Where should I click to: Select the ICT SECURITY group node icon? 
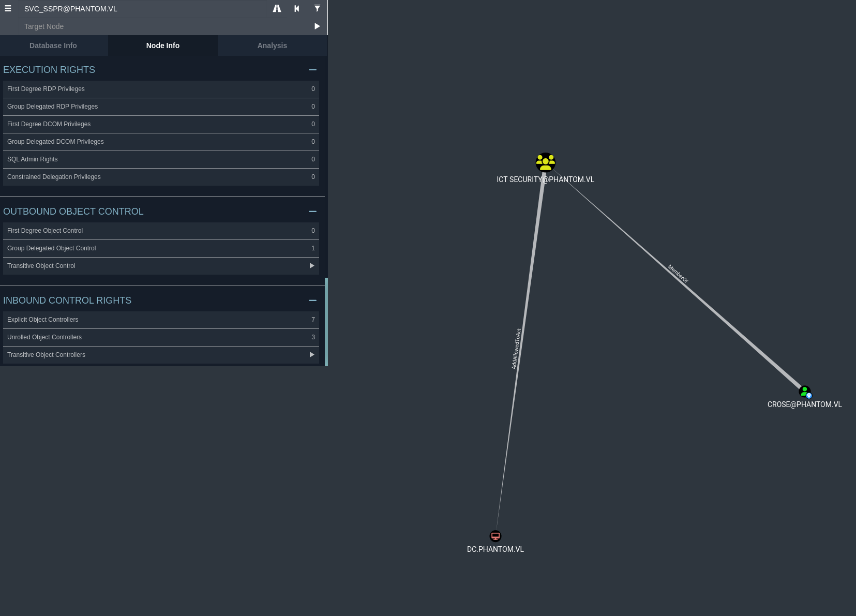545,162
